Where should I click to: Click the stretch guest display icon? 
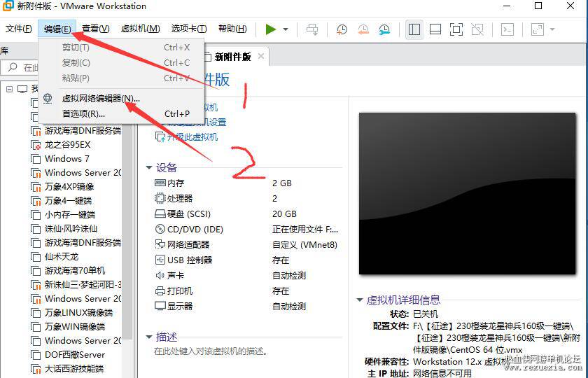click(538, 29)
